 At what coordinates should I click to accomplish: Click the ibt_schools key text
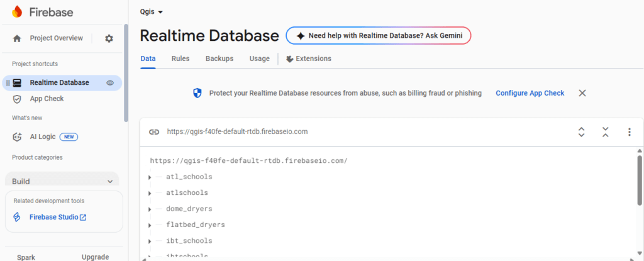click(189, 241)
